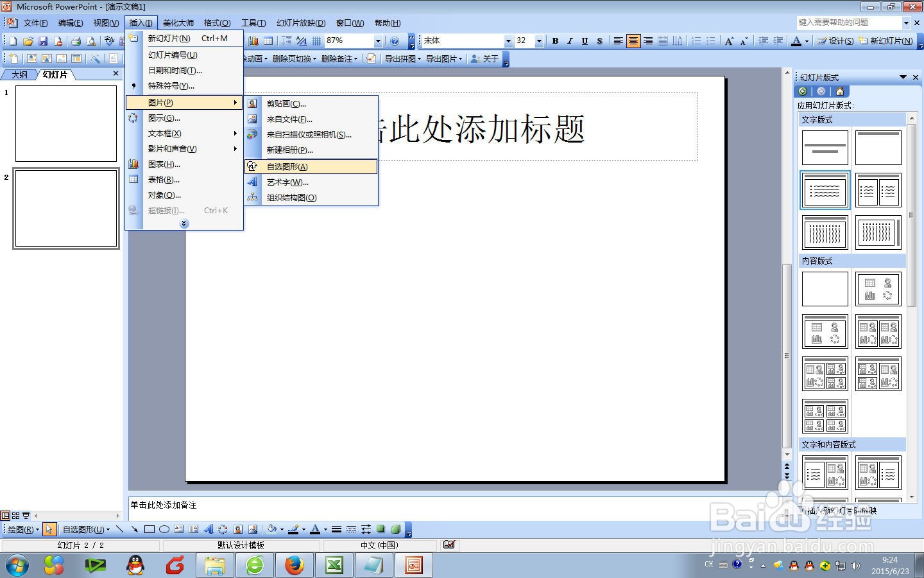Toggle text Shadow formatting

pyautogui.click(x=599, y=41)
